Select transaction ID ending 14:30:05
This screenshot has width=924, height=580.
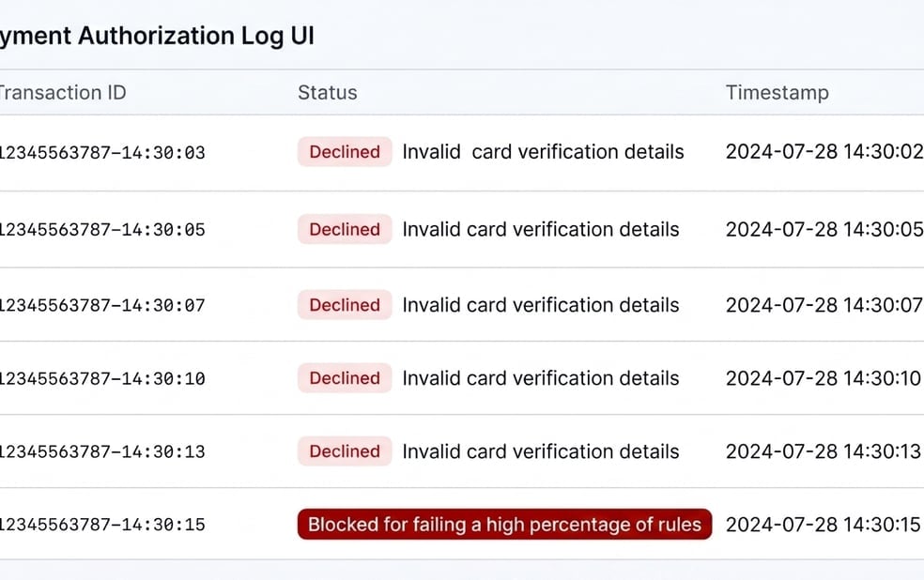(x=102, y=229)
